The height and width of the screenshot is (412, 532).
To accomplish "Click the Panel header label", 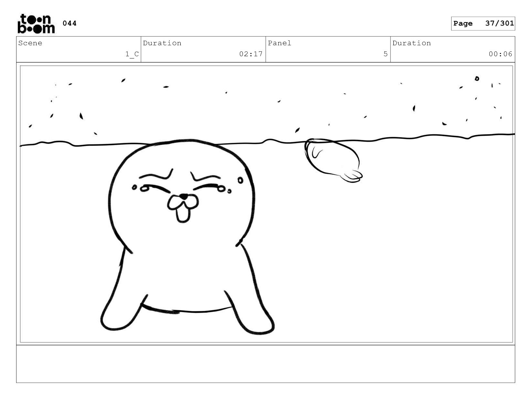I will (280, 43).
